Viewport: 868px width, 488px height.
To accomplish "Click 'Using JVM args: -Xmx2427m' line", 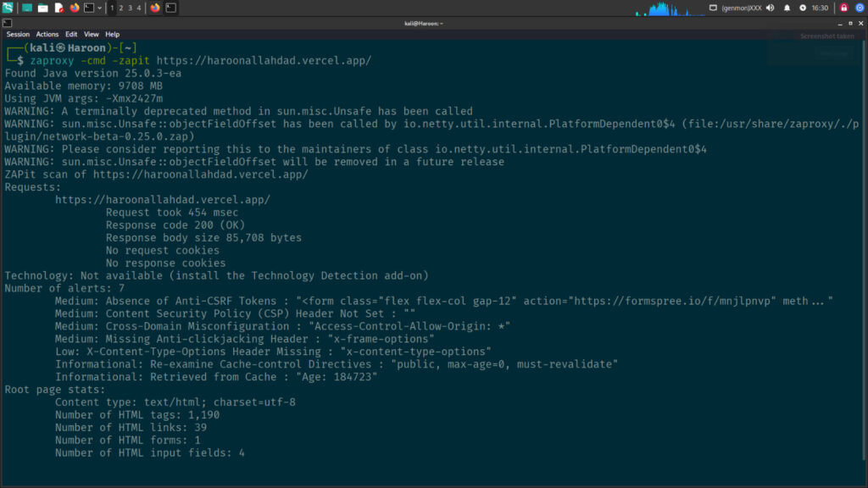I will click(x=84, y=98).
